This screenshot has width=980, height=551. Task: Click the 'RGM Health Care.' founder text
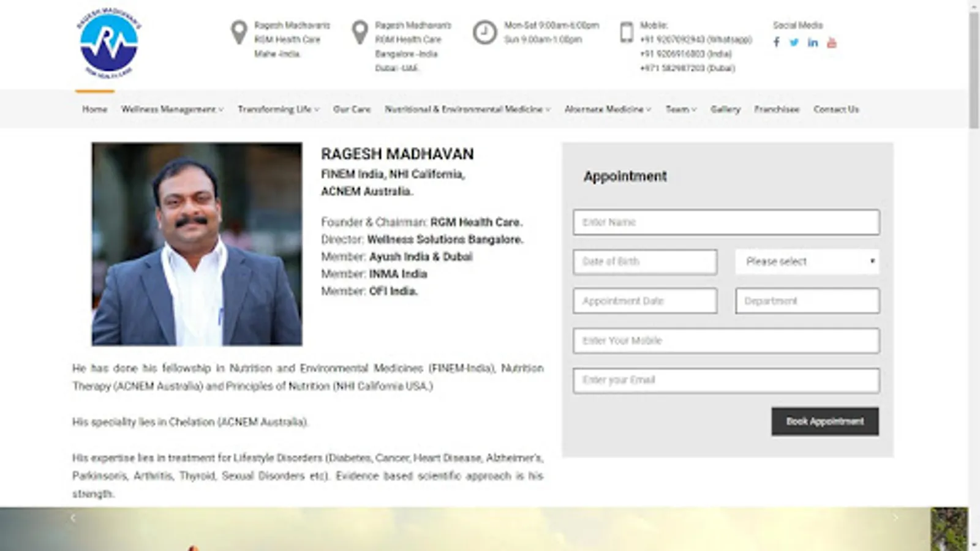click(476, 222)
